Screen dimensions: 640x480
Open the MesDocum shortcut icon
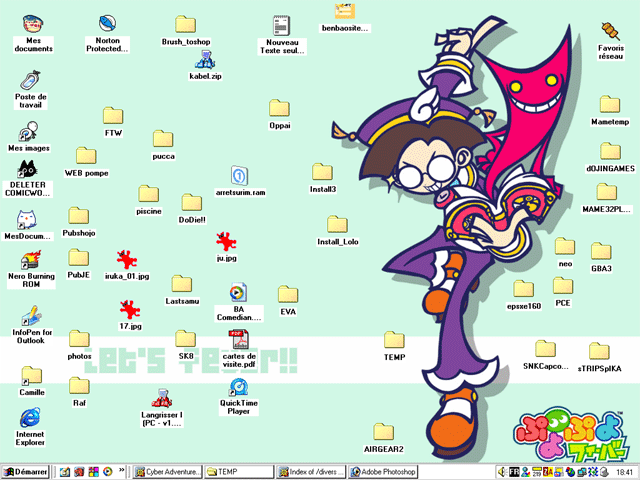(x=27, y=220)
